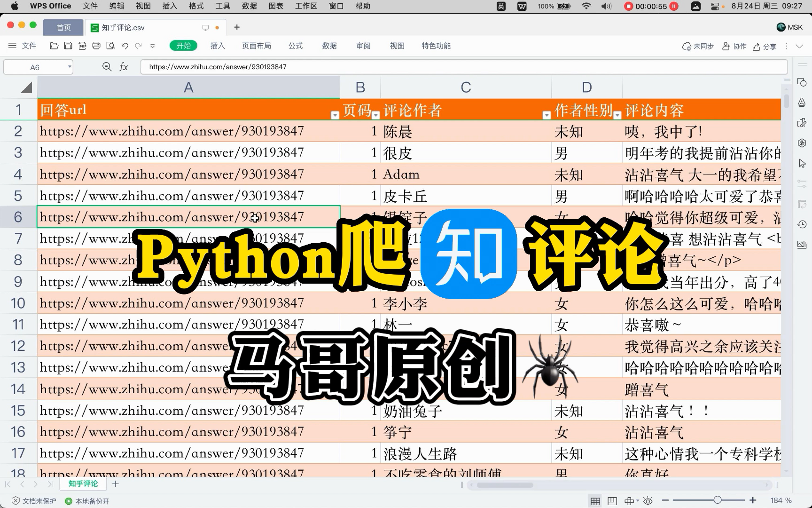Open the filter dropdown on 回答url header
This screenshot has width=812, height=508.
coord(335,115)
